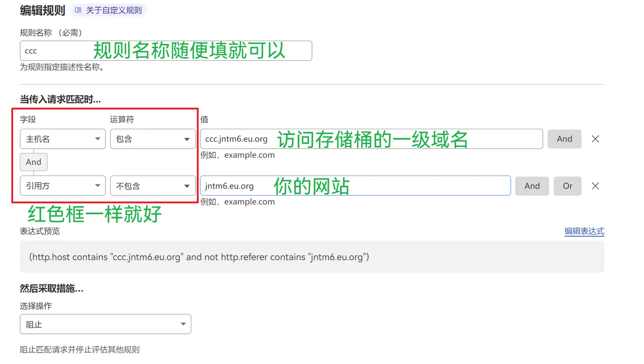Click And button on first condition row
Viewport: 644px width, 364px height.
(x=564, y=139)
